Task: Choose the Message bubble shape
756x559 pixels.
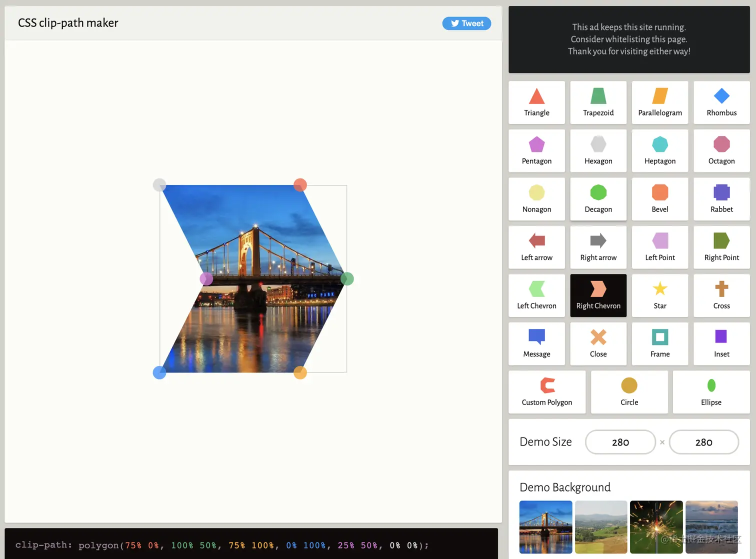Action: (536, 343)
